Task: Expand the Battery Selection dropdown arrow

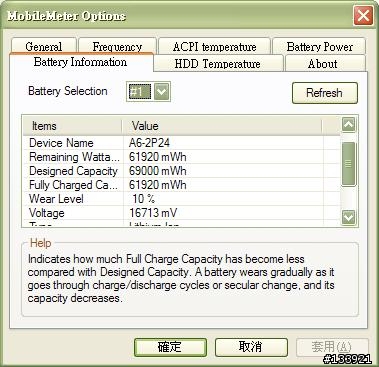Action: click(x=162, y=91)
